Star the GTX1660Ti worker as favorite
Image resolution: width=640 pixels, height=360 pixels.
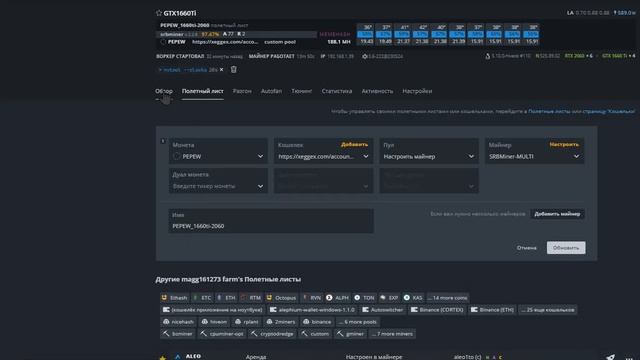(x=159, y=13)
